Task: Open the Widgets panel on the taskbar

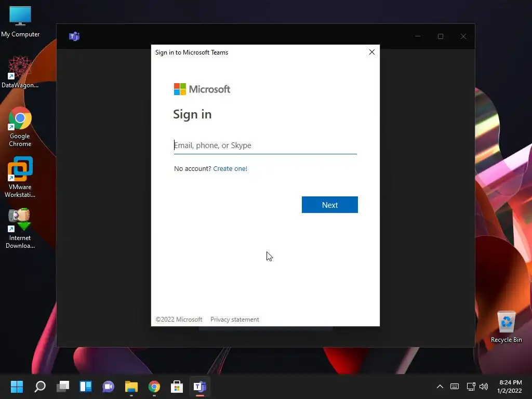Action: 86,387
